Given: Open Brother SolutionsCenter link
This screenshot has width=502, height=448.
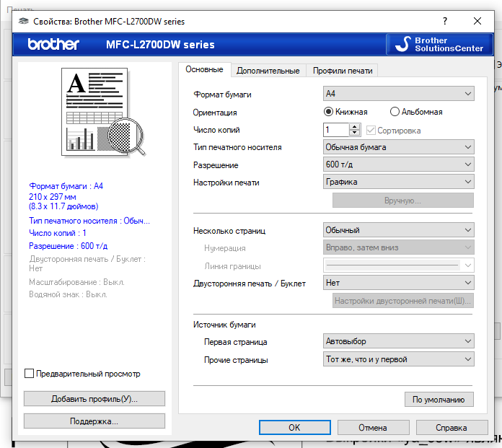Looking at the screenshot, I should 439,44.
